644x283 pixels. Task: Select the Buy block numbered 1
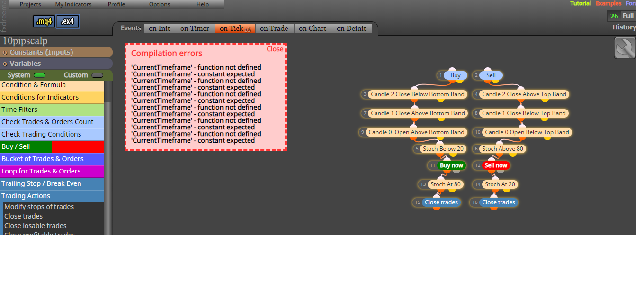pos(456,75)
